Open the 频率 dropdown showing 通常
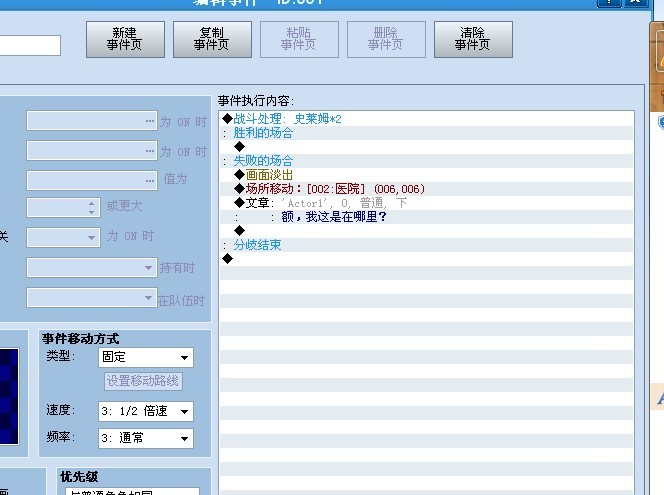This screenshot has height=495, width=664. (146, 438)
